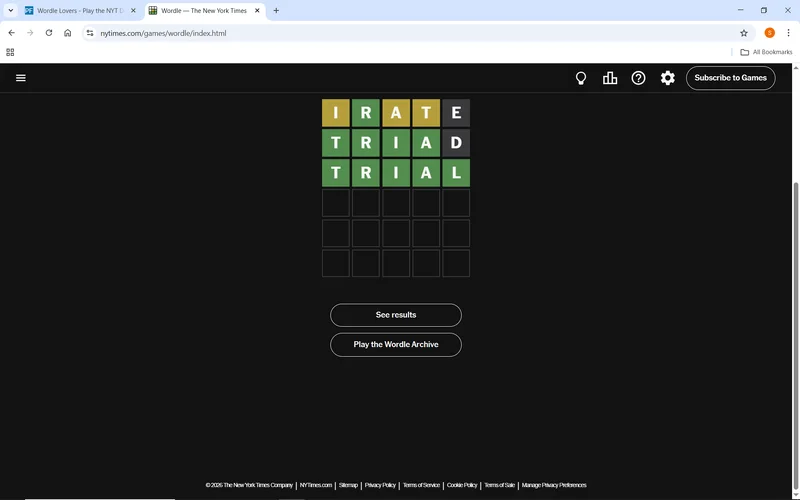Click the NYTimes.com footer link
This screenshot has width=800, height=500.
pos(316,485)
